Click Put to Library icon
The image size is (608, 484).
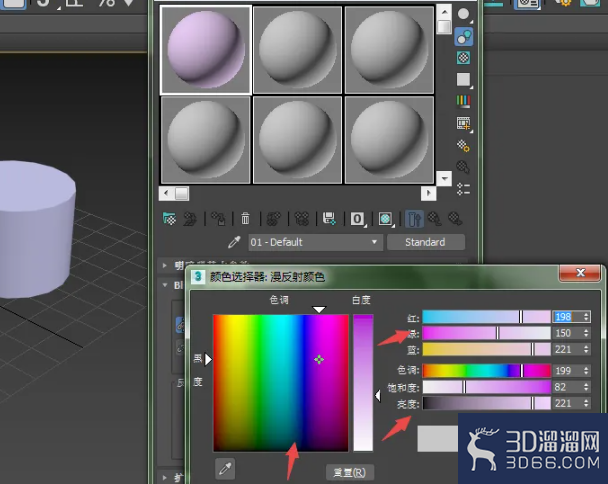click(329, 219)
